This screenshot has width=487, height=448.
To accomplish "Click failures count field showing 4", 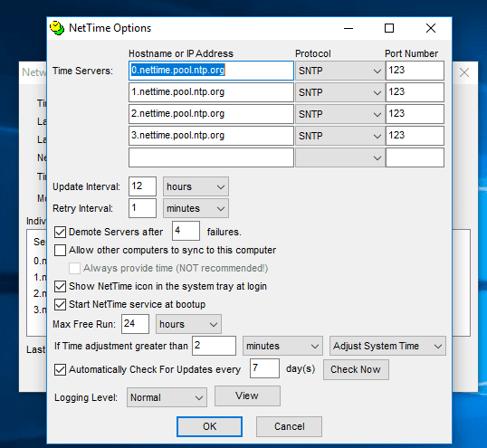I will click(x=186, y=231).
